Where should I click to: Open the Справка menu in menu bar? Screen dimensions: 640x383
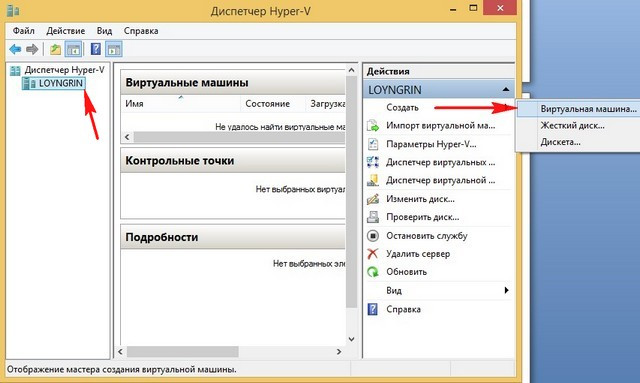coord(141,31)
